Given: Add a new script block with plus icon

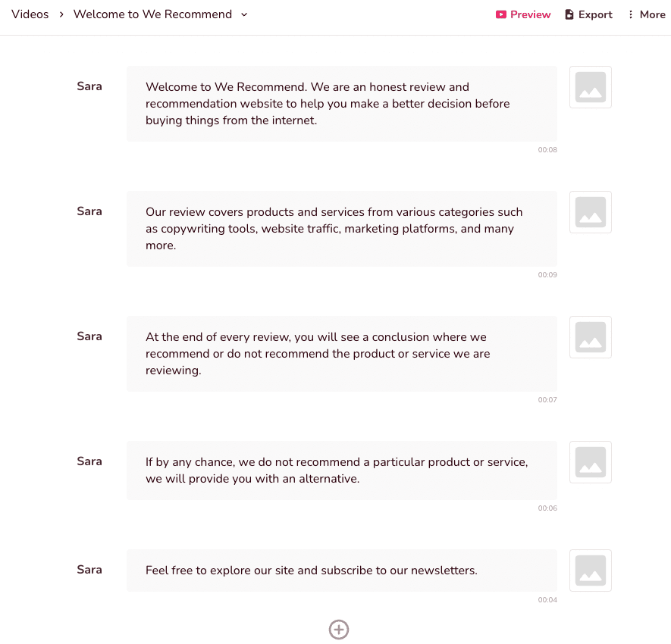Looking at the screenshot, I should (339, 630).
